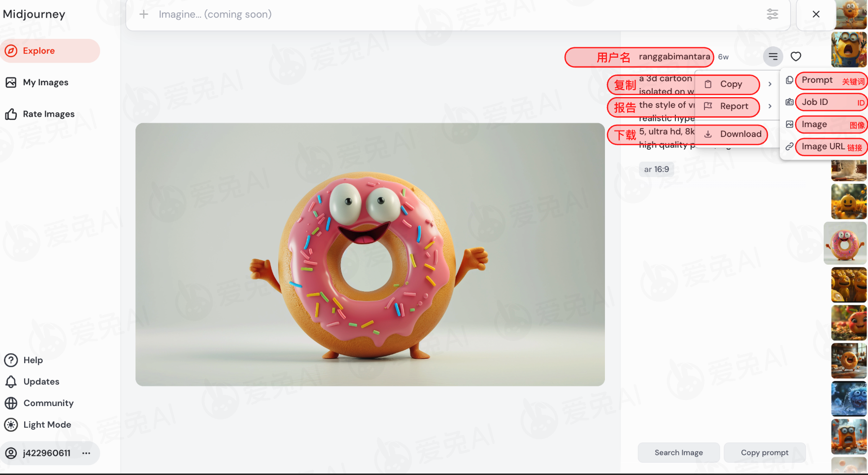Screen dimensions: 868x475
Task: Click the 6w timestamp
Action: pyautogui.click(x=723, y=57)
